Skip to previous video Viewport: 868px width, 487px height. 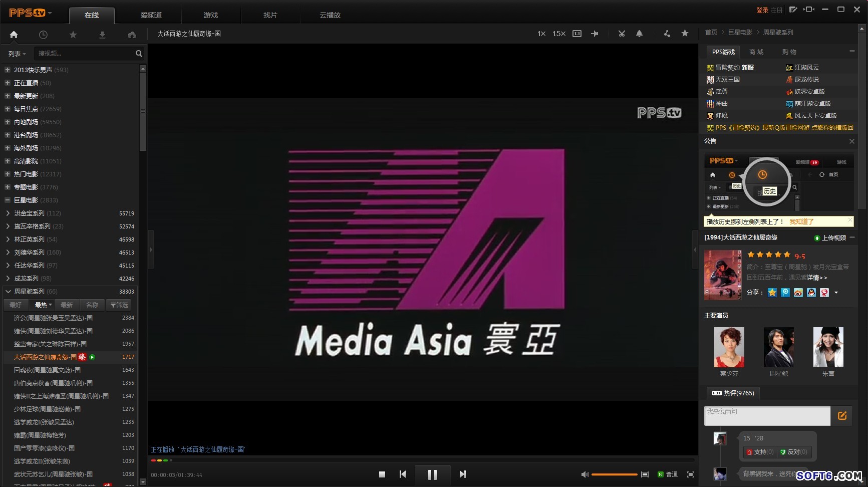tap(403, 474)
